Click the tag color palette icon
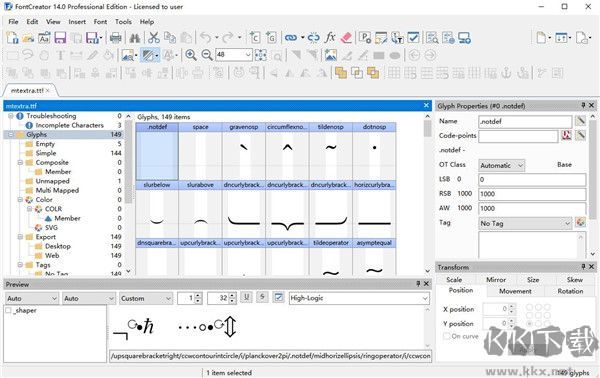 tap(580, 222)
